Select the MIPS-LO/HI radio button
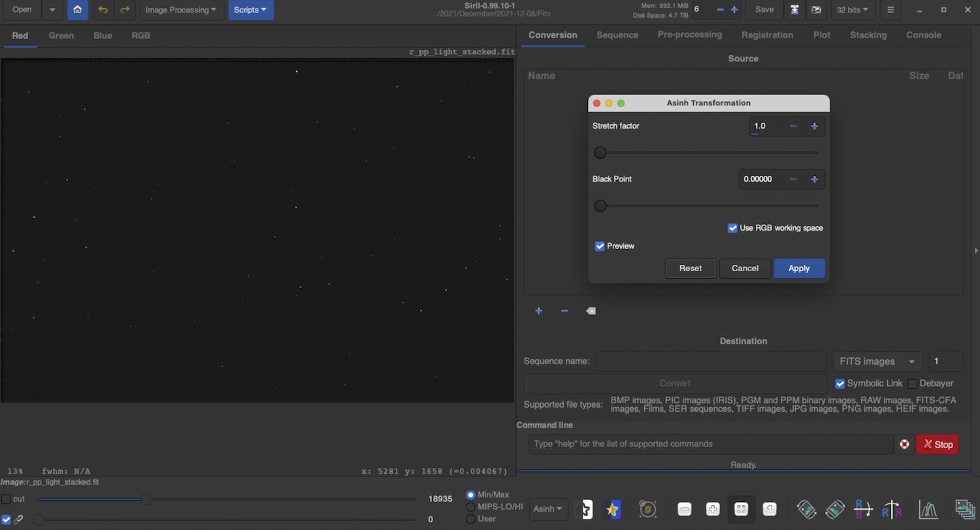The height and width of the screenshot is (530, 980). click(470, 506)
